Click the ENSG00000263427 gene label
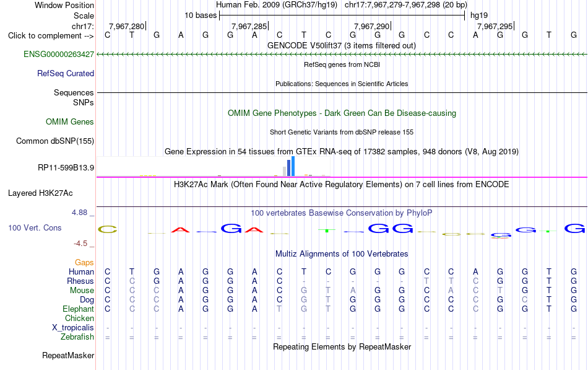Screen dimensions: 588x370 click(x=59, y=54)
